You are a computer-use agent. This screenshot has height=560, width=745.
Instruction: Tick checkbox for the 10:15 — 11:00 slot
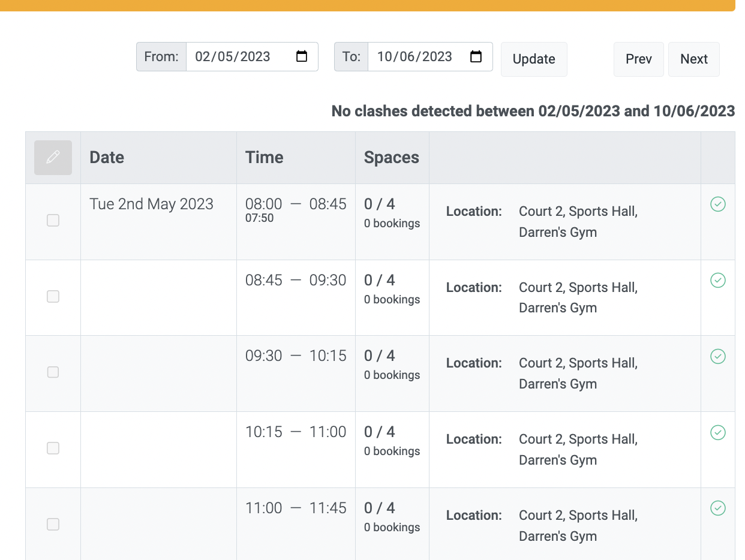[53, 448]
